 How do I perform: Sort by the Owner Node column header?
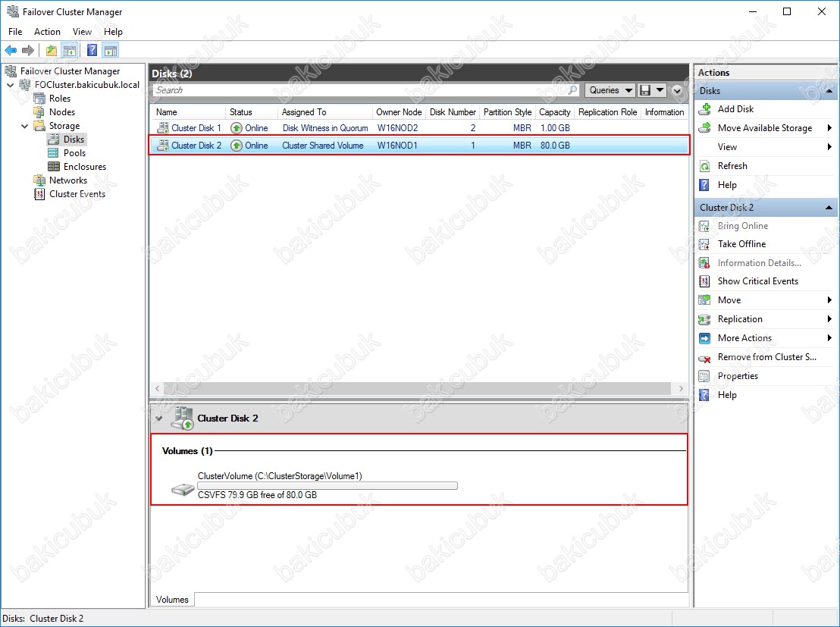point(399,112)
